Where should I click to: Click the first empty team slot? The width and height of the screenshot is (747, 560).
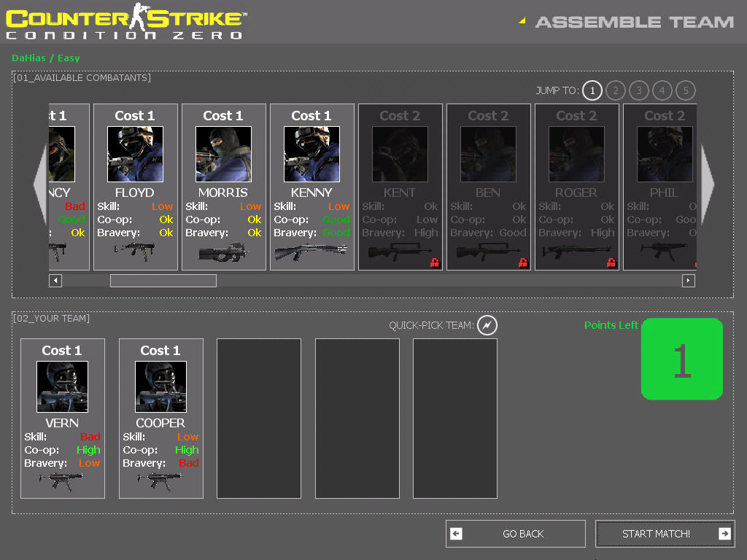259,419
